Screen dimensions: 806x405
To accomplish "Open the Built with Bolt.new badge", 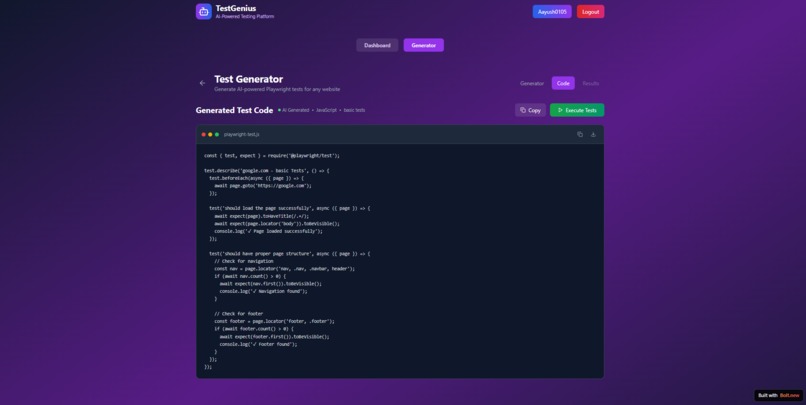I will click(779, 395).
